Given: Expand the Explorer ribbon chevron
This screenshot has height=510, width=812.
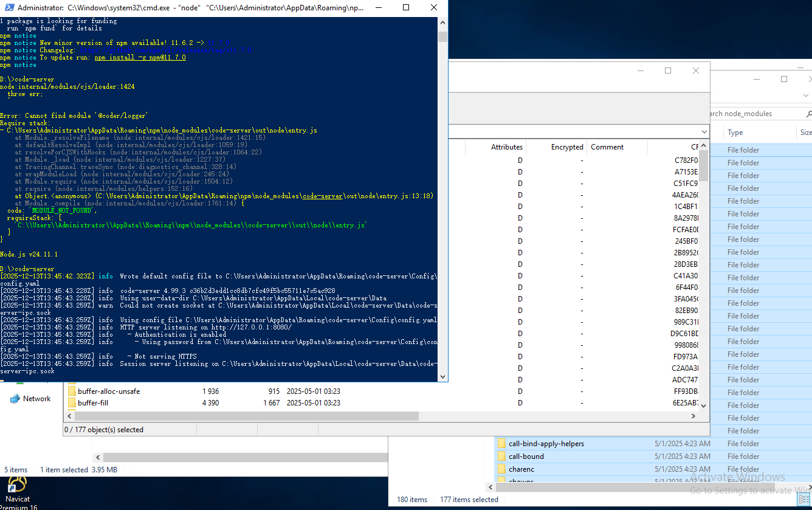Looking at the screenshot, I should tap(806, 95).
